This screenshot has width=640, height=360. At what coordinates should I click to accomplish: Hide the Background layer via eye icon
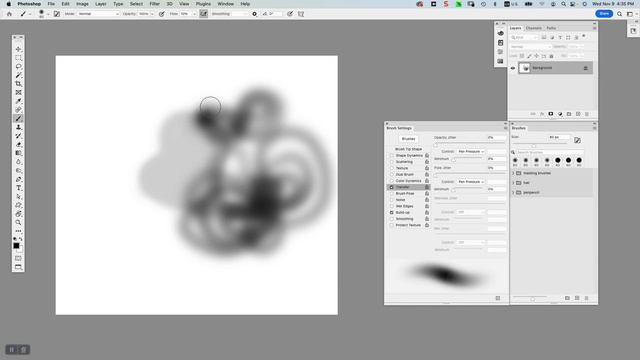(513, 68)
